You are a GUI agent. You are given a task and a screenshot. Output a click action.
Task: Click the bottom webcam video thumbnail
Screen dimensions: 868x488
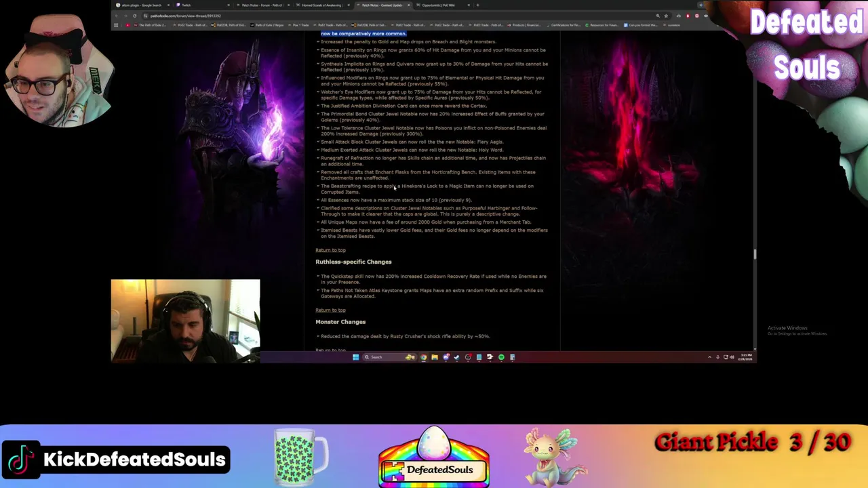[x=185, y=321]
